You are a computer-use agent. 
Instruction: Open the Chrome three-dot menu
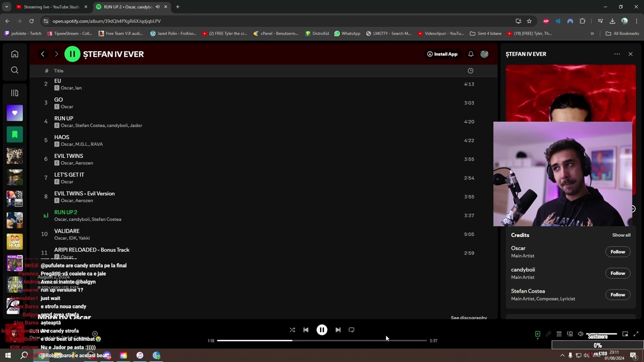coord(636,21)
